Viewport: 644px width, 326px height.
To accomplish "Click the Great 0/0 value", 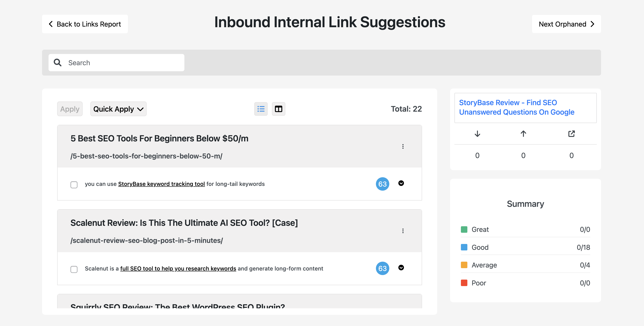I will (x=585, y=229).
